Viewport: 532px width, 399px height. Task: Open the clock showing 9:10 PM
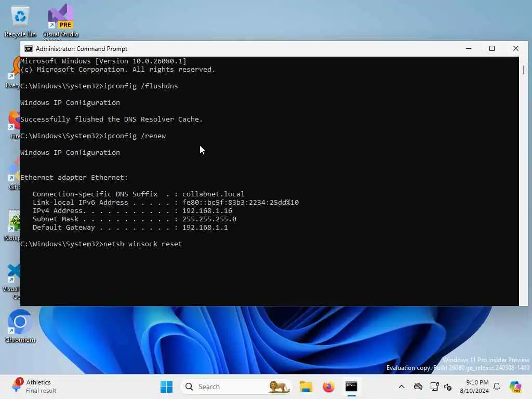(x=474, y=387)
